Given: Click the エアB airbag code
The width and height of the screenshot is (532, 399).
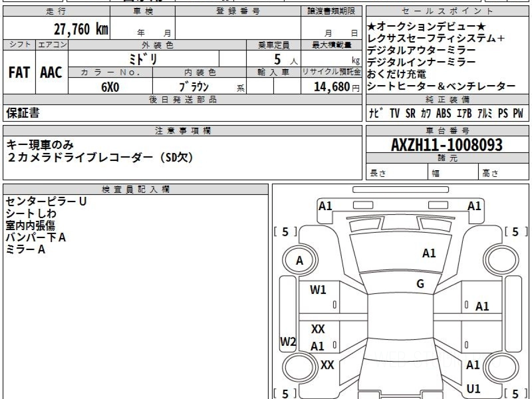Looking at the screenshot, I should pos(465,113).
